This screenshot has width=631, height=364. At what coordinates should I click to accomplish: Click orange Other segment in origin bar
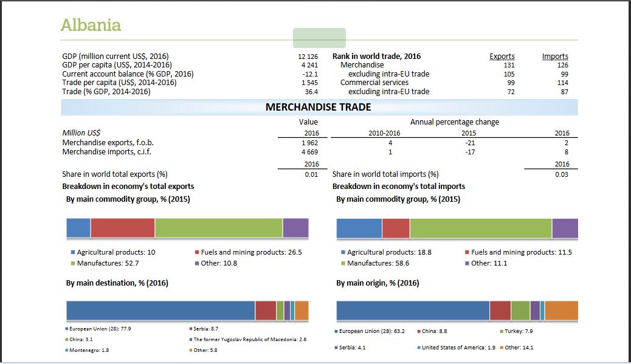(x=561, y=310)
